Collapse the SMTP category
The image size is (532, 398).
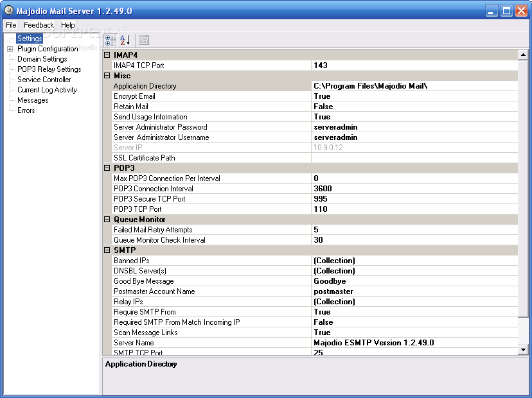pyautogui.click(x=107, y=250)
